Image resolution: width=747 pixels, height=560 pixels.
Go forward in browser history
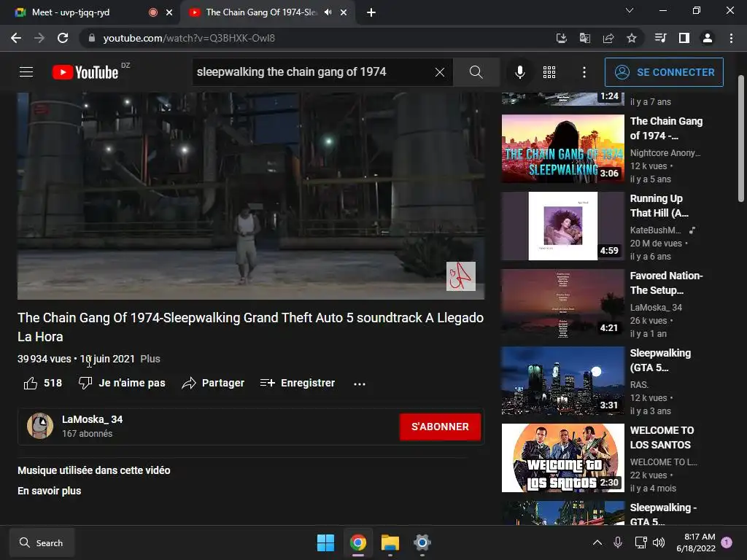tap(39, 38)
